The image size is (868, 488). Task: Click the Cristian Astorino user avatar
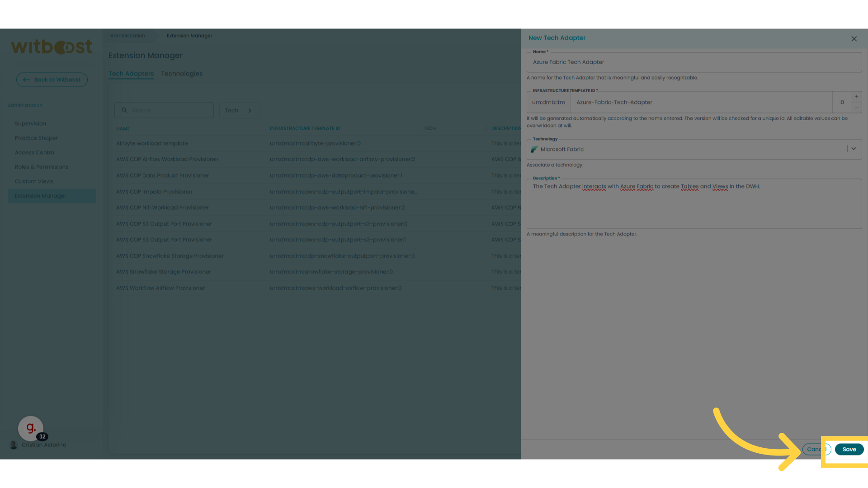[14, 445]
